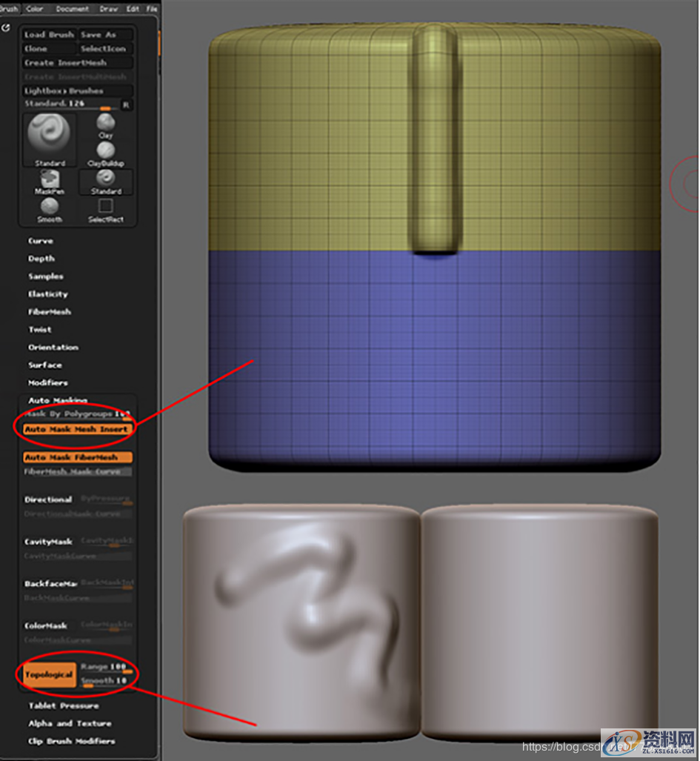The image size is (700, 761).
Task: Click the Load Brush button
Action: pos(48,34)
